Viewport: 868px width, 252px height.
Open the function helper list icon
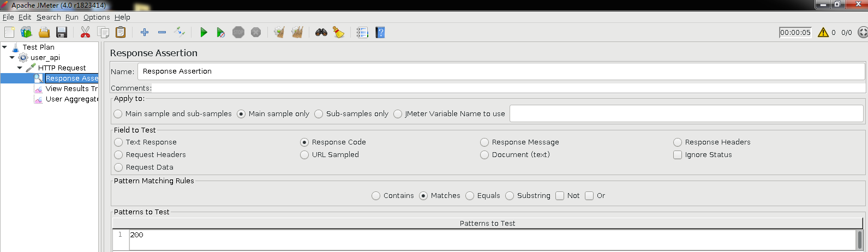pyautogui.click(x=362, y=33)
